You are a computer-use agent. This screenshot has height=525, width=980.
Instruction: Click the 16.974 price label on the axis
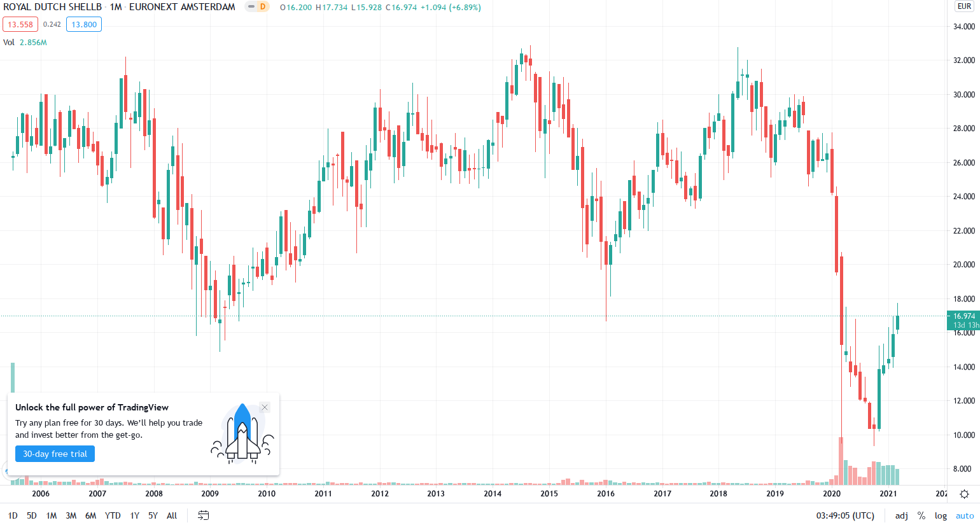coord(963,316)
